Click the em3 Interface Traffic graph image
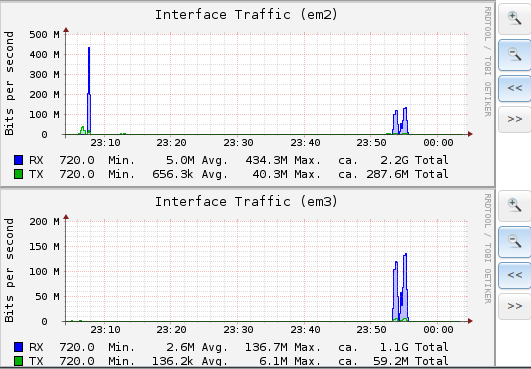Viewport: 531px width, 369px height. (247, 278)
